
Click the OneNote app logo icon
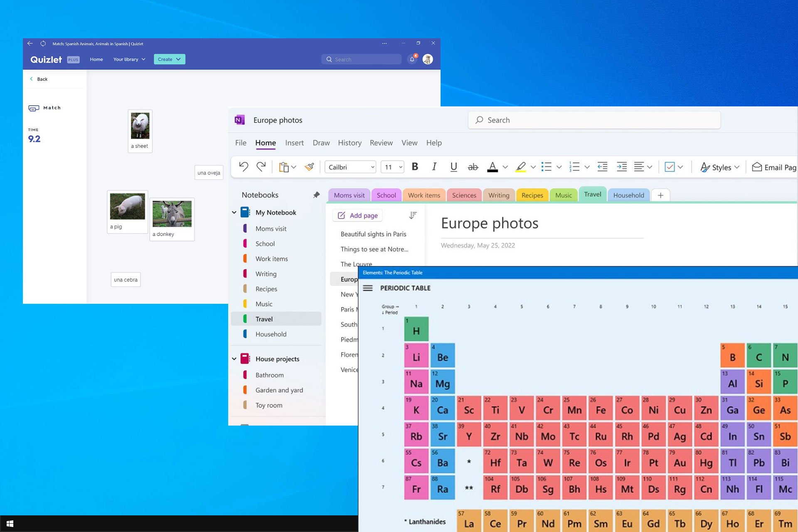[x=239, y=120]
